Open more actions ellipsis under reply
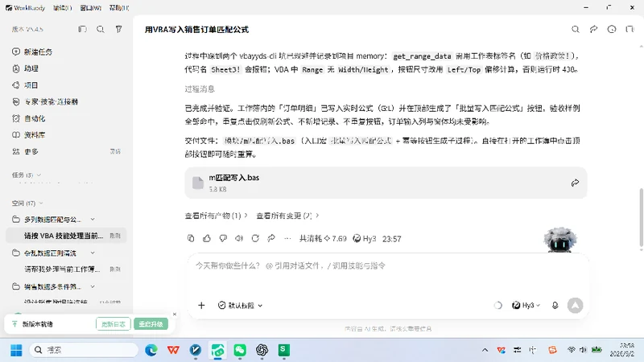 point(287,238)
